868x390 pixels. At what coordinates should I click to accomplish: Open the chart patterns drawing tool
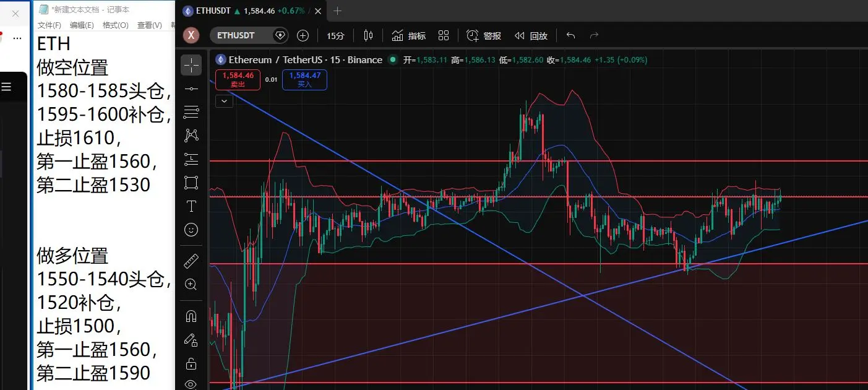click(191, 136)
